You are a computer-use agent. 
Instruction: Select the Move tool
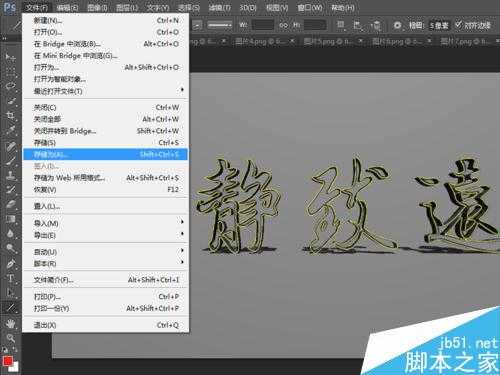[10, 57]
